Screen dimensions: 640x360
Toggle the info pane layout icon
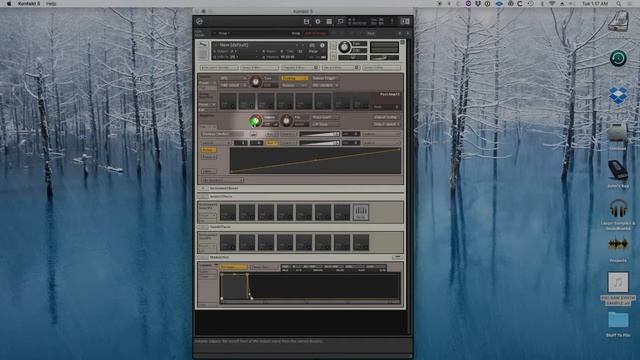click(405, 21)
